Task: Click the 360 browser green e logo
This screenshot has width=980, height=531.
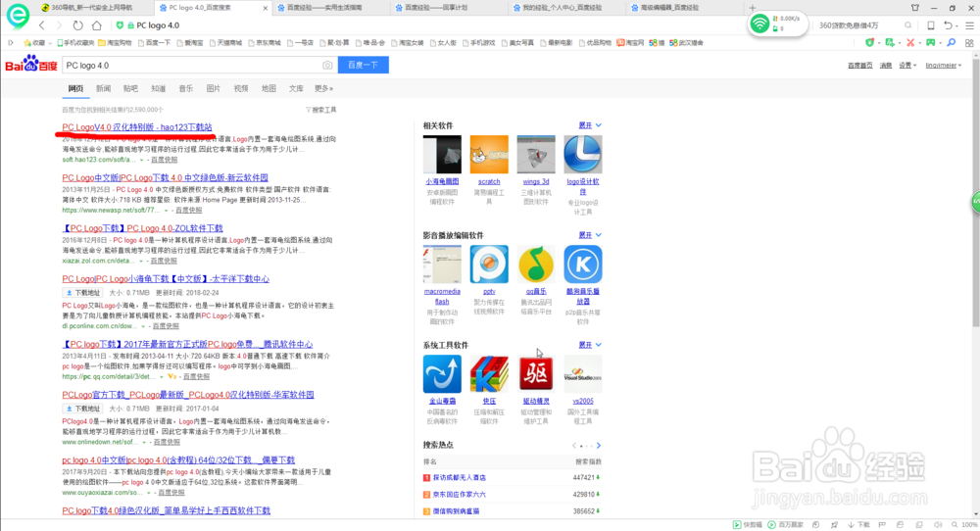Action: [x=18, y=16]
